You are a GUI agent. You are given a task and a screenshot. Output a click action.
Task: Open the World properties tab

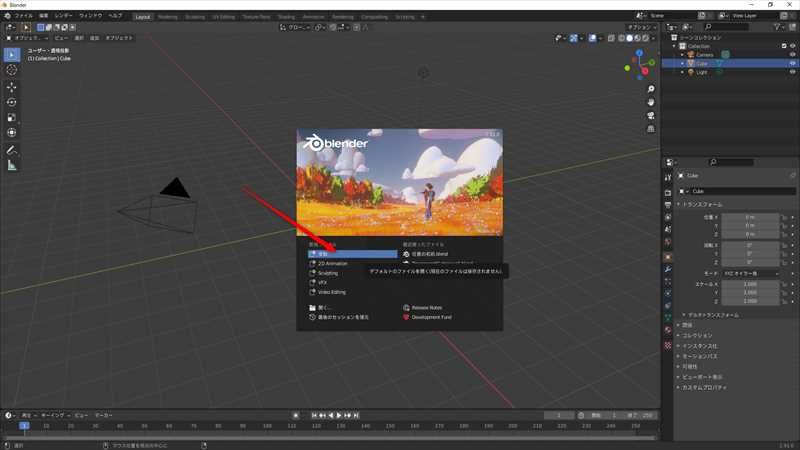pos(668,242)
